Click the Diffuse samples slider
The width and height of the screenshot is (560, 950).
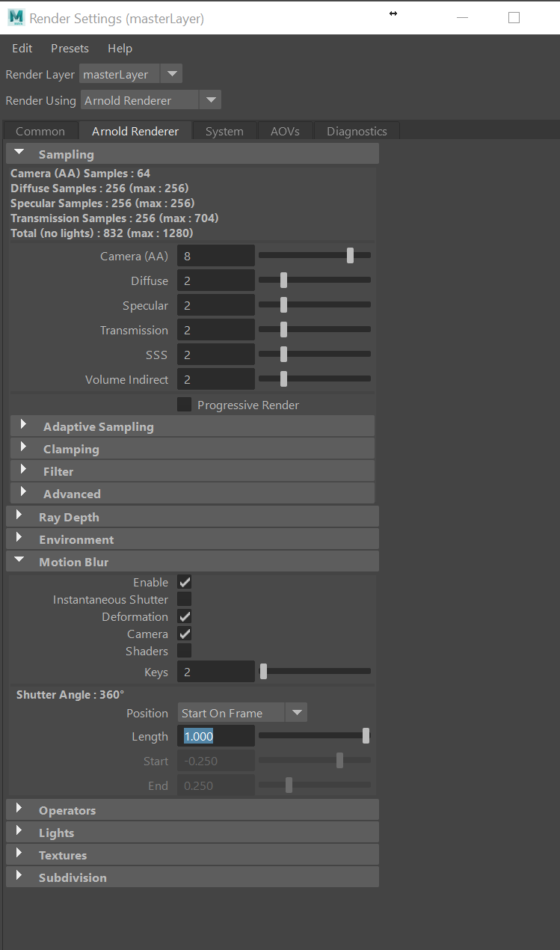point(315,281)
